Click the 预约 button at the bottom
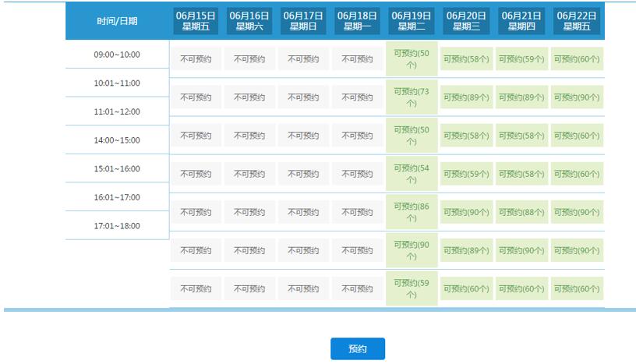This screenshot has height=364, width=636. pyautogui.click(x=357, y=349)
